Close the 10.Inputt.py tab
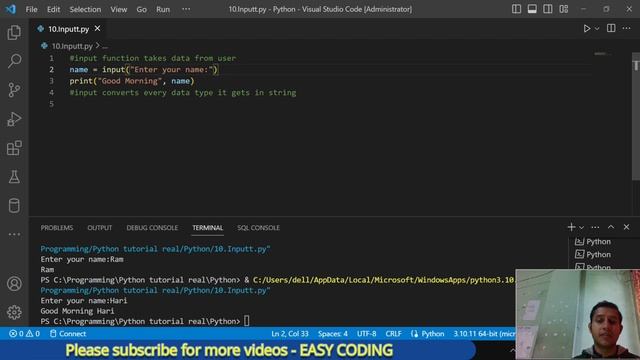Image resolution: width=640 pixels, height=360 pixels. (97, 29)
